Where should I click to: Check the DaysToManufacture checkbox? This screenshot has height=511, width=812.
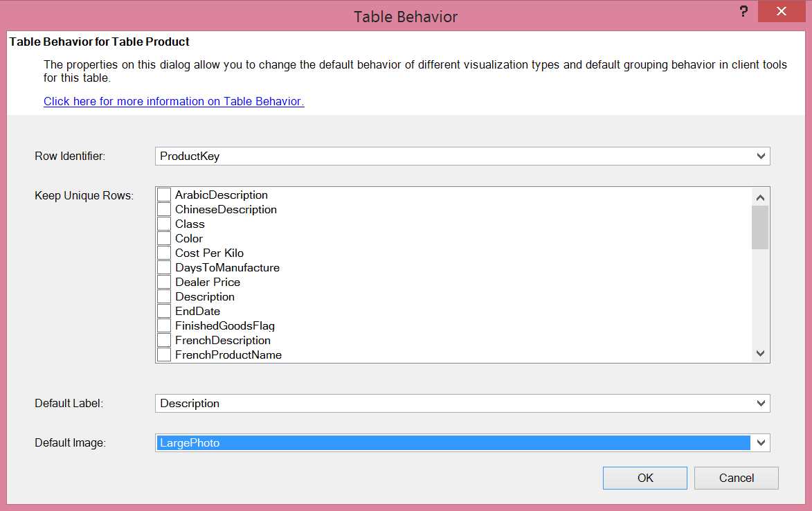[x=163, y=267]
